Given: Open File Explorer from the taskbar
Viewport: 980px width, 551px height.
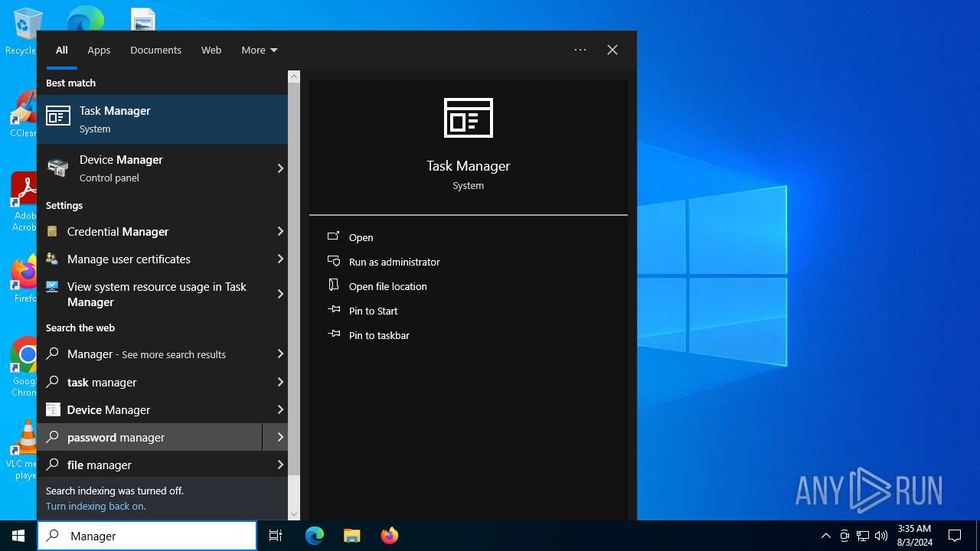Looking at the screenshot, I should pyautogui.click(x=351, y=536).
